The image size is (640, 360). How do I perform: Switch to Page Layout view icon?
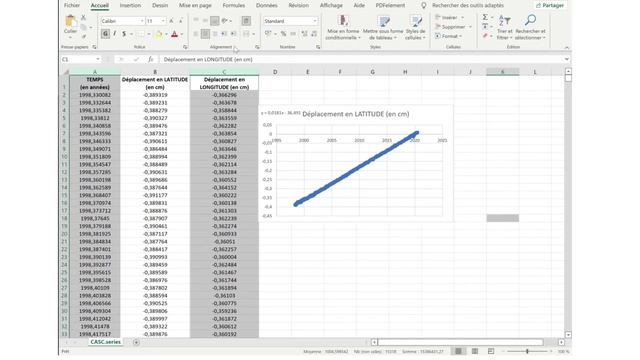[x=475, y=351]
